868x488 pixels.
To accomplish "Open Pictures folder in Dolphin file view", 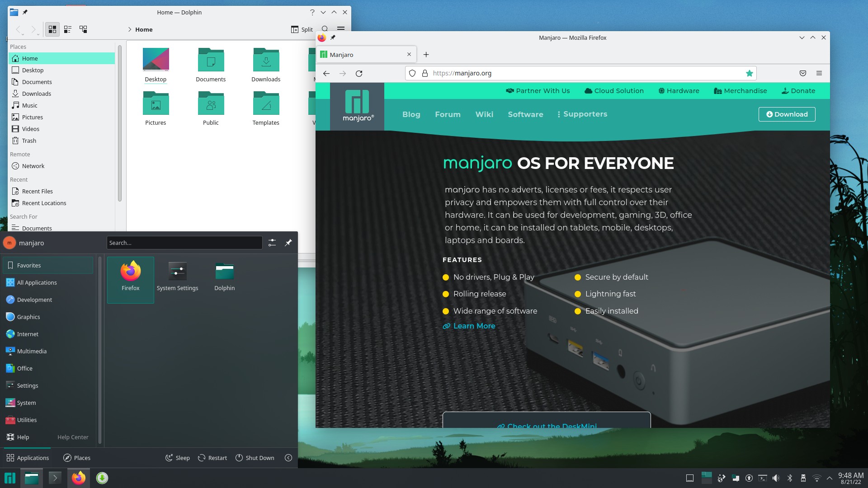I will [156, 108].
